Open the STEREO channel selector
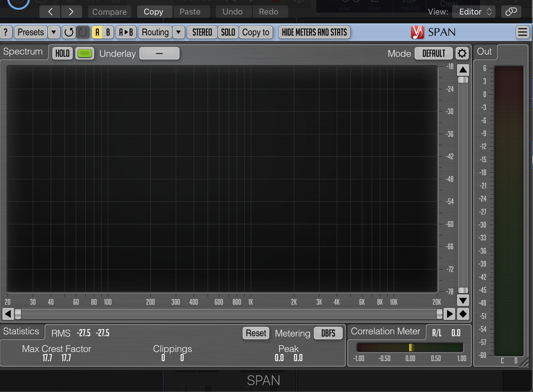The image size is (533, 392). coord(202,32)
